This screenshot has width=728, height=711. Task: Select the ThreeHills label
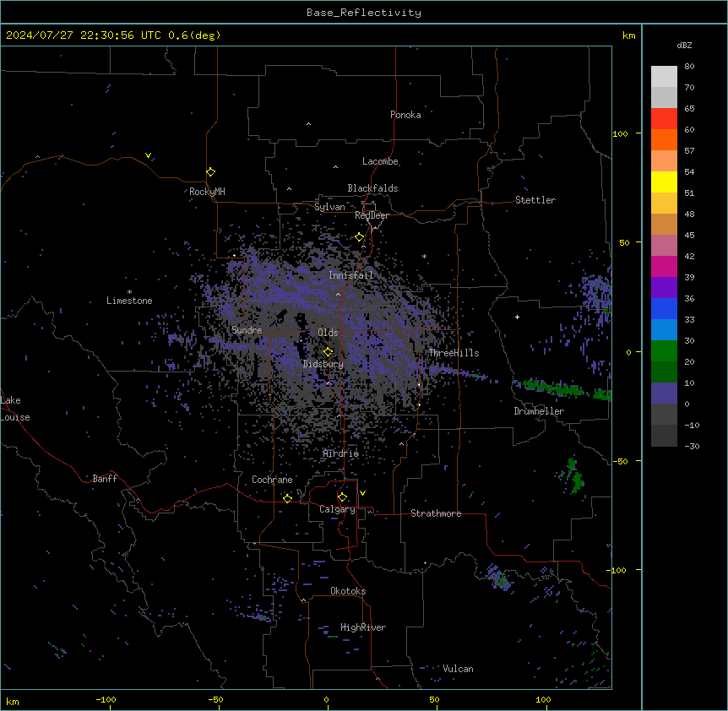tap(454, 353)
